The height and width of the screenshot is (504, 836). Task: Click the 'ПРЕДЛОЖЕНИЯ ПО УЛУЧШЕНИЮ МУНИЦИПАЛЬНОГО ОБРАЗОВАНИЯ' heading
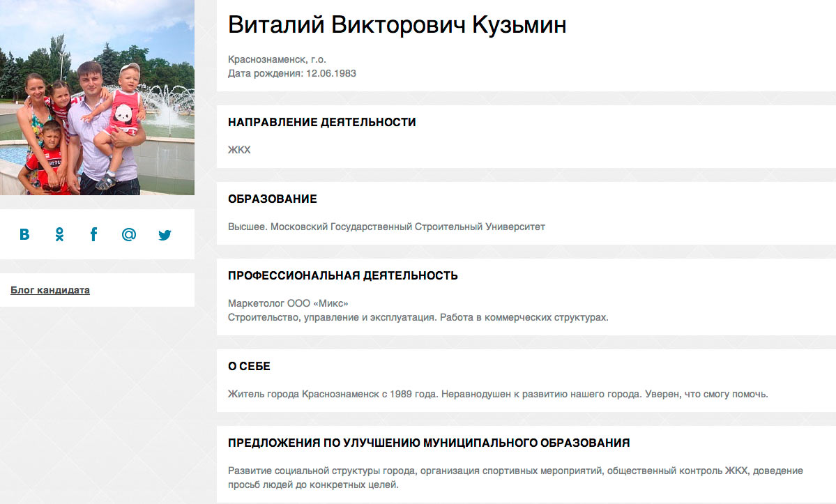pyautogui.click(x=430, y=443)
